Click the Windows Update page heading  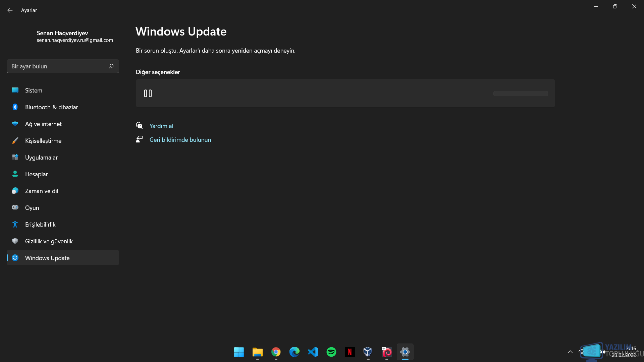click(181, 32)
